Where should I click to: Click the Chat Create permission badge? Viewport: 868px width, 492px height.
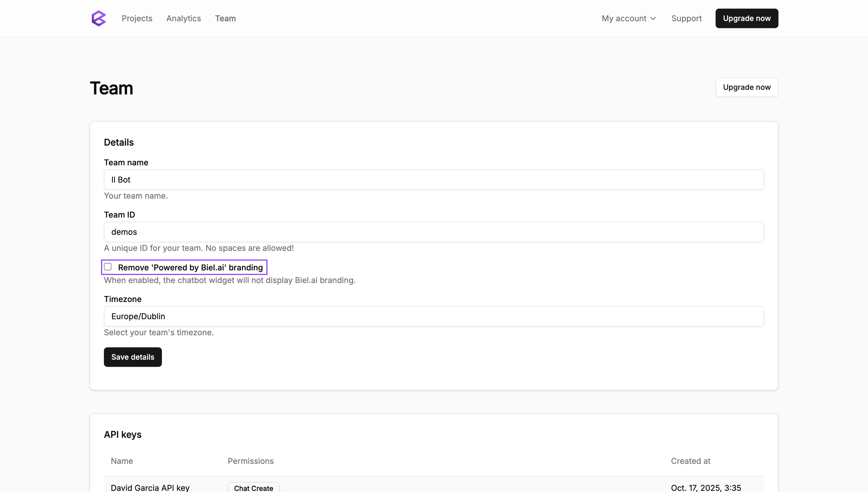point(253,488)
